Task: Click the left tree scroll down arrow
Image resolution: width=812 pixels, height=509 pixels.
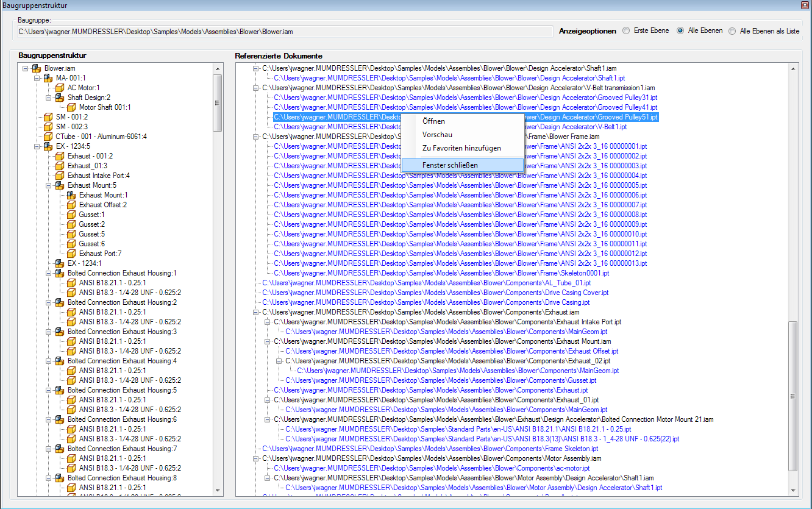Action: click(217, 490)
